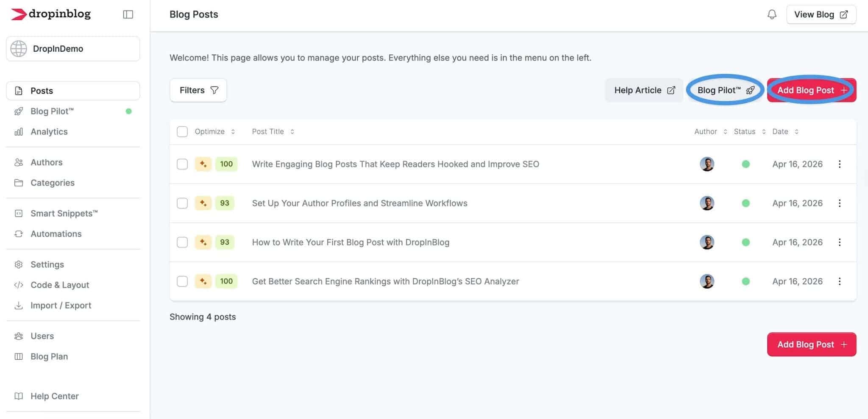
Task: Sort by the Date column
Action: click(x=785, y=131)
